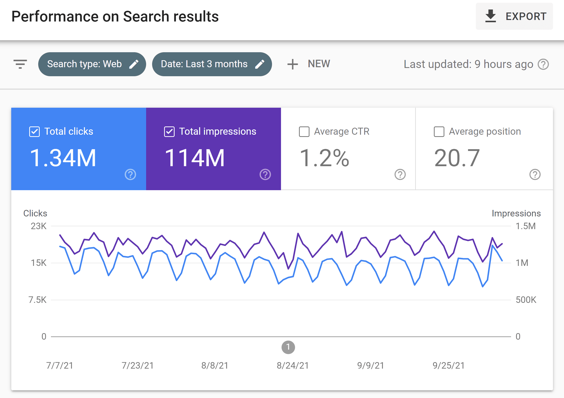Edit pencil icon on Date chip
The height and width of the screenshot is (398, 564).
(260, 64)
